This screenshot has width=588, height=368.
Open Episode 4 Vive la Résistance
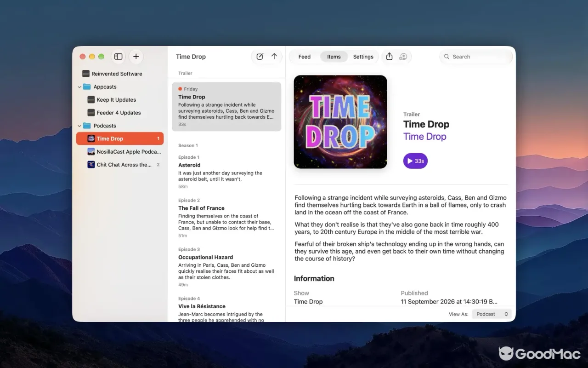point(226,309)
